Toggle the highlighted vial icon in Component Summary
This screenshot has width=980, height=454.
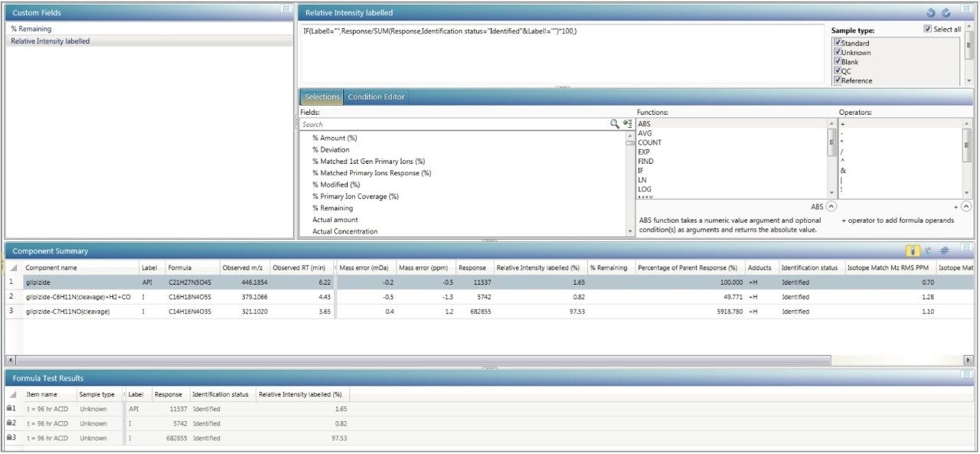(x=913, y=250)
